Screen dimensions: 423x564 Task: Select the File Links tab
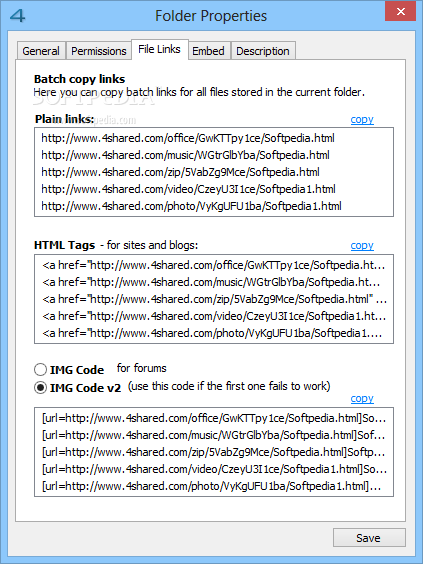(x=159, y=49)
